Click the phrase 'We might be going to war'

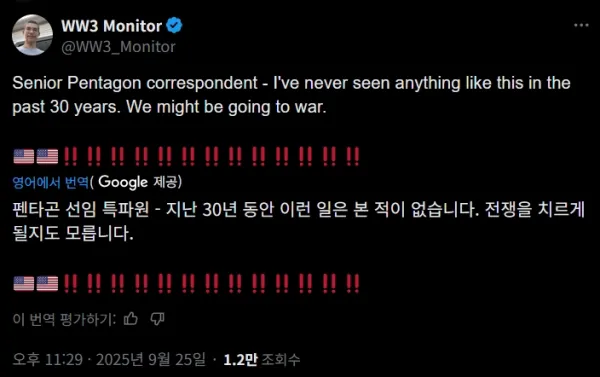click(226, 107)
